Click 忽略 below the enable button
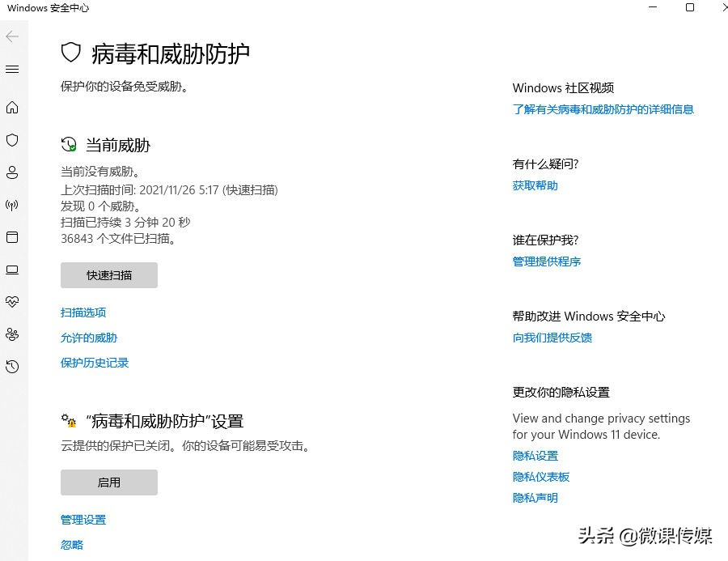728x561 pixels. click(71, 545)
